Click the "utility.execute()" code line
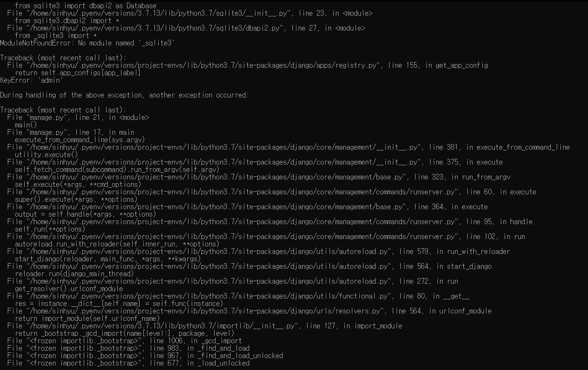588x370 pixels. click(x=47, y=155)
